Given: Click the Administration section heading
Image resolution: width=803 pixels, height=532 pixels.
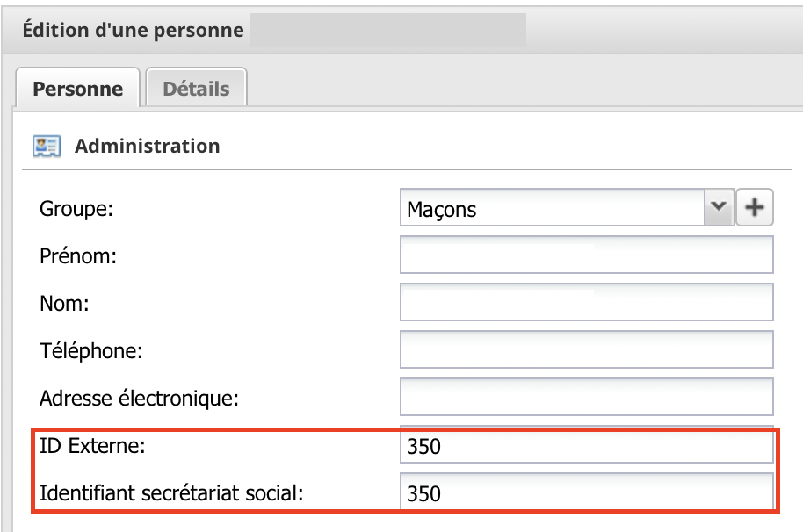Looking at the screenshot, I should (x=148, y=147).
